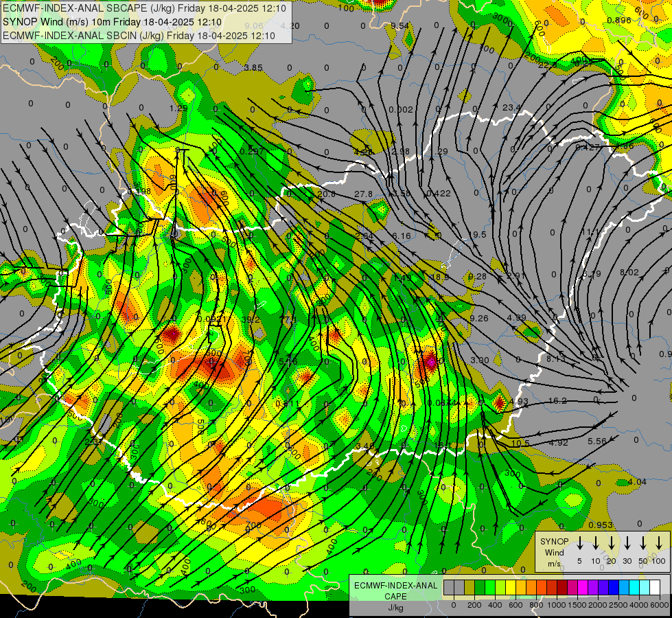Click the 8.02 value on the map
This screenshot has height=618, width=672.
(x=629, y=273)
